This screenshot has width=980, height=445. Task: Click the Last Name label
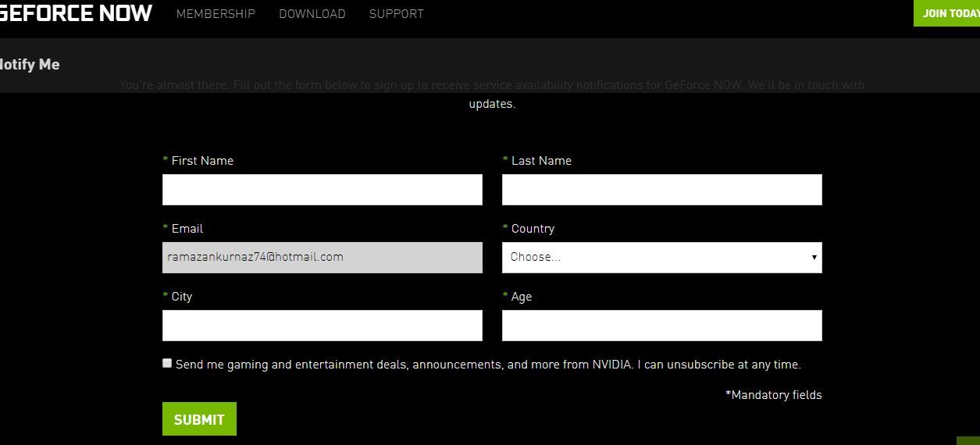tap(541, 161)
